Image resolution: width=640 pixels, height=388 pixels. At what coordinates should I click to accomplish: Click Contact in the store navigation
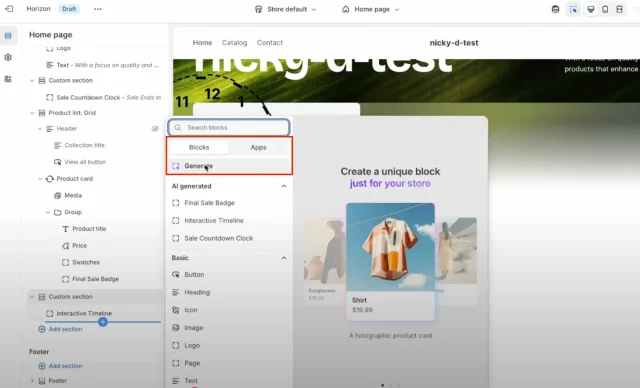coord(270,42)
